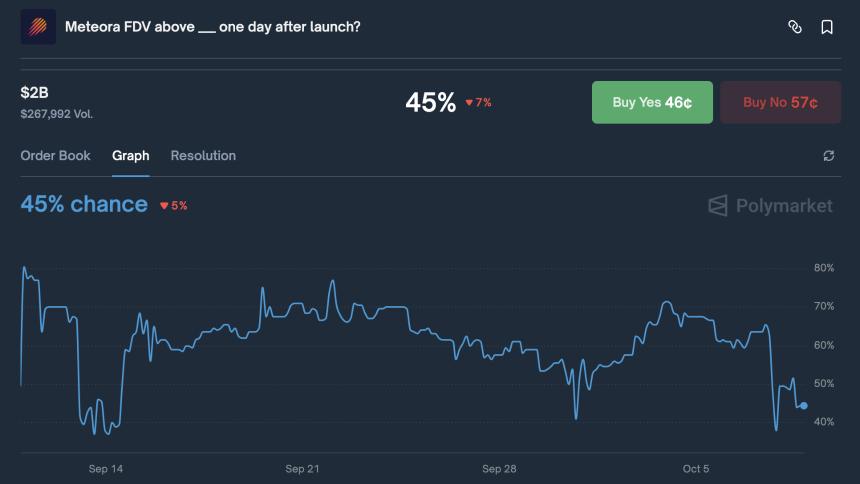This screenshot has width=860, height=484.
Task: Click the 45% chance heading
Action: click(x=84, y=204)
